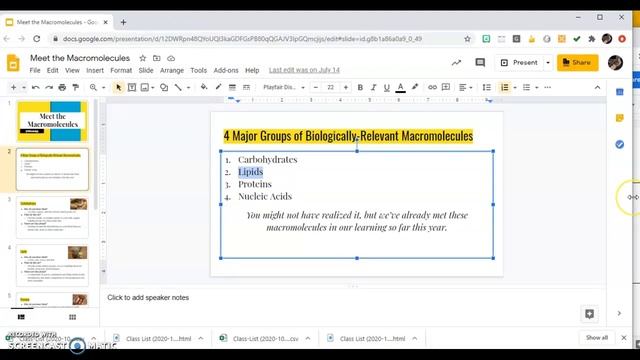Move the presentation with the folder icon

(x=157, y=58)
